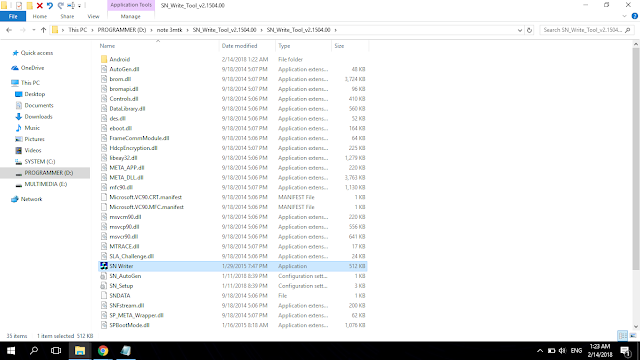Open taskbar Search magnifier
The width and height of the screenshot is (640, 360).
(34, 351)
